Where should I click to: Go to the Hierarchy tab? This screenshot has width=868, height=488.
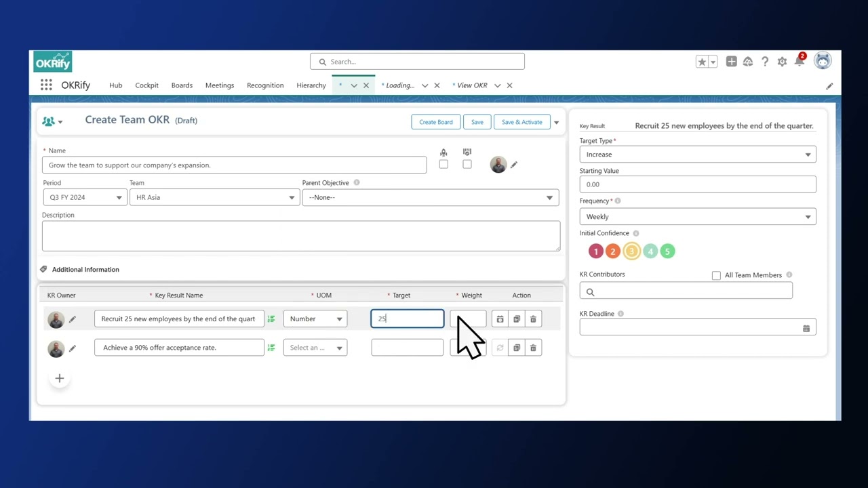tap(311, 85)
